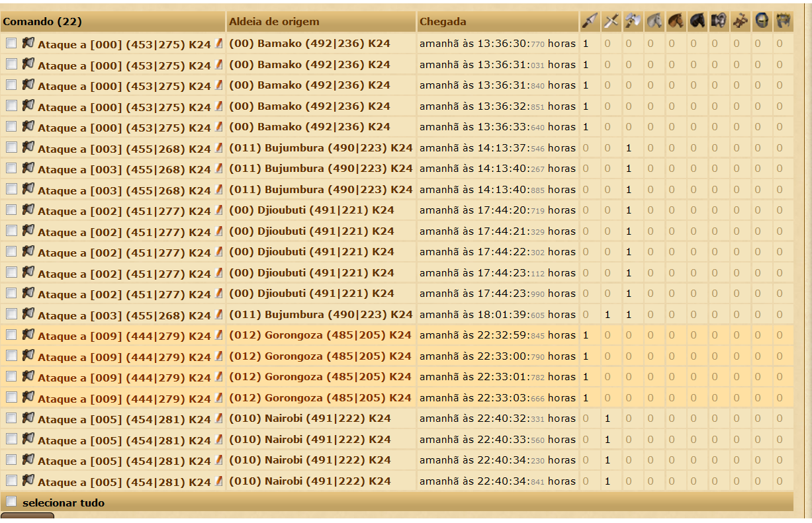Click the grey scout horse column icon
This screenshot has height=523, width=812.
coord(654,21)
